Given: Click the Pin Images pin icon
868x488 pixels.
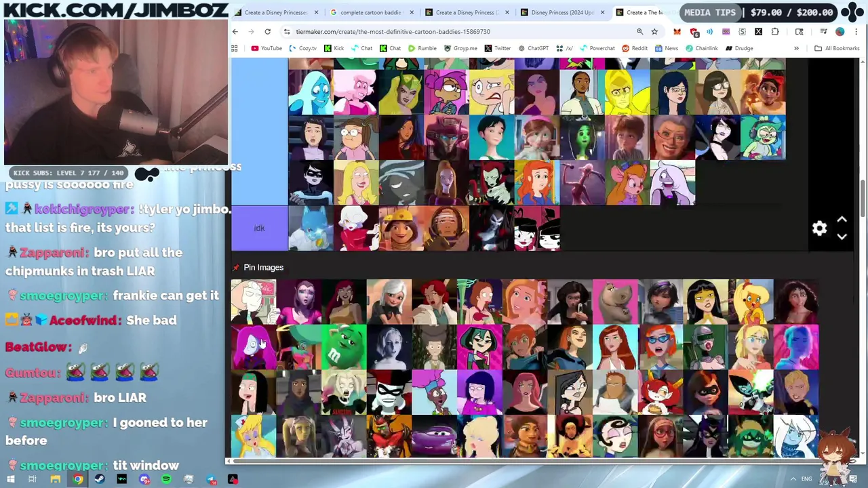Looking at the screenshot, I should (236, 268).
